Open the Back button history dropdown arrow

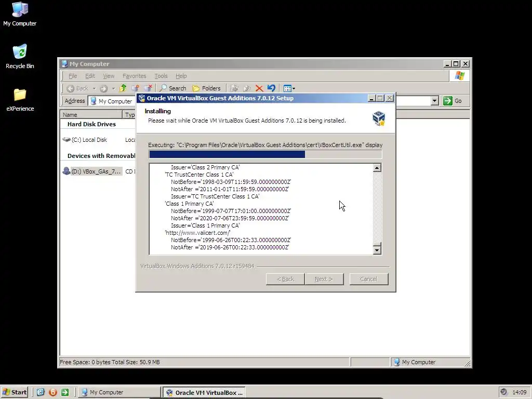coord(94,88)
